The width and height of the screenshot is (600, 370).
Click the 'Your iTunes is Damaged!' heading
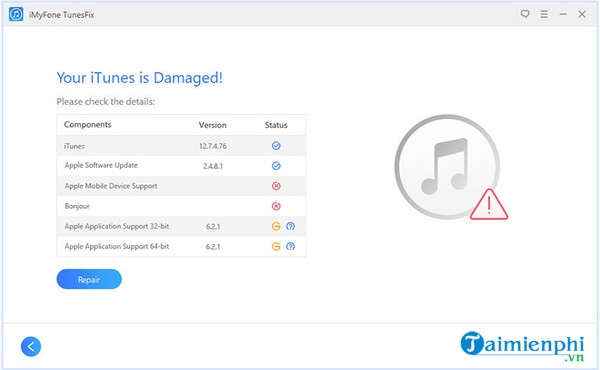pyautogui.click(x=140, y=78)
